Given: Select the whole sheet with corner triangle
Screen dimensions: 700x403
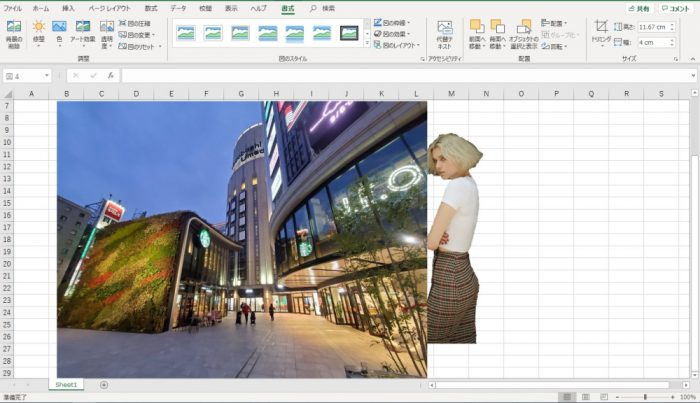Looking at the screenshot, I should (7, 94).
